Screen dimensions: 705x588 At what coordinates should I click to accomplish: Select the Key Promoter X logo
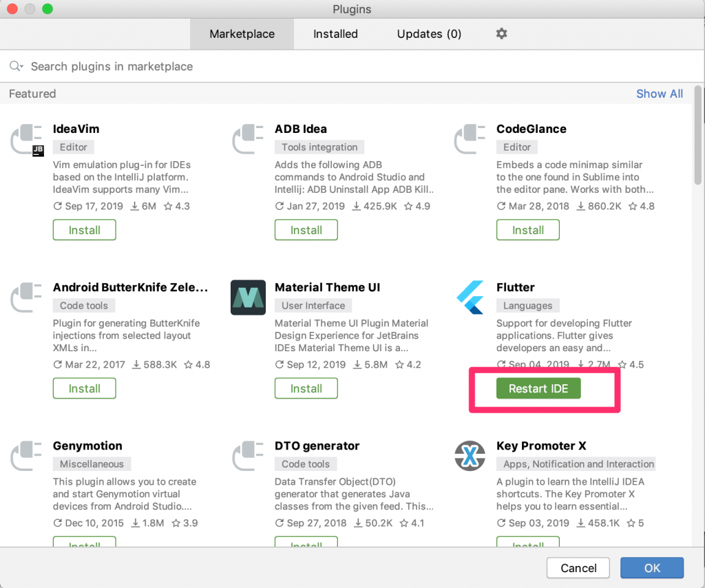coord(470,455)
